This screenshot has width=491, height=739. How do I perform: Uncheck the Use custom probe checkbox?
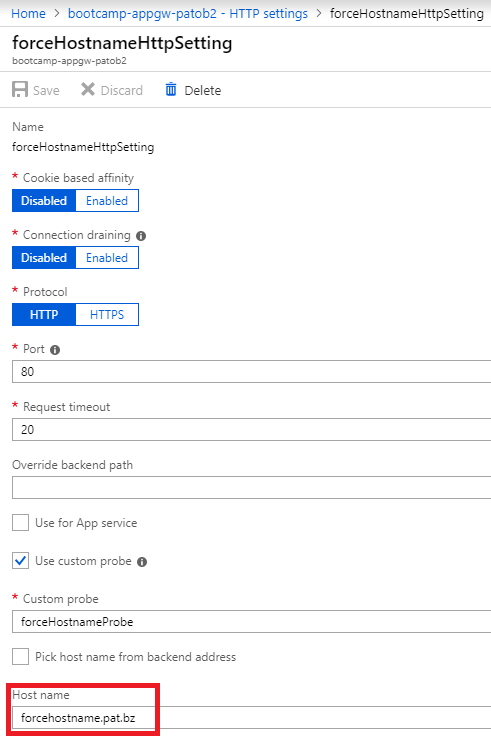[20, 561]
